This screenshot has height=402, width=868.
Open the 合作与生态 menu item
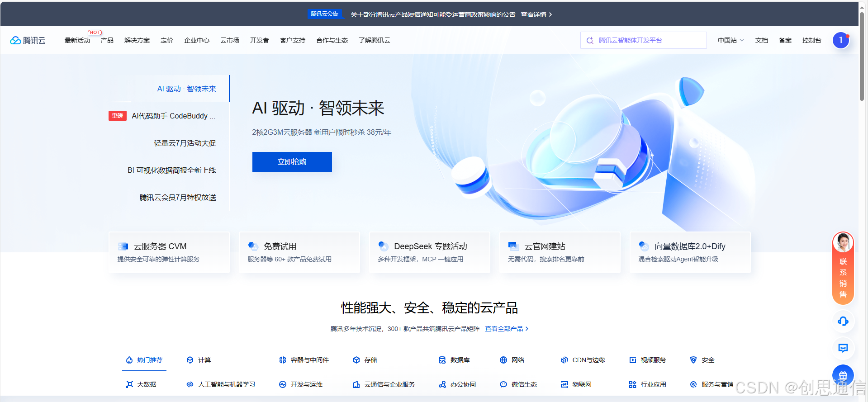click(332, 40)
